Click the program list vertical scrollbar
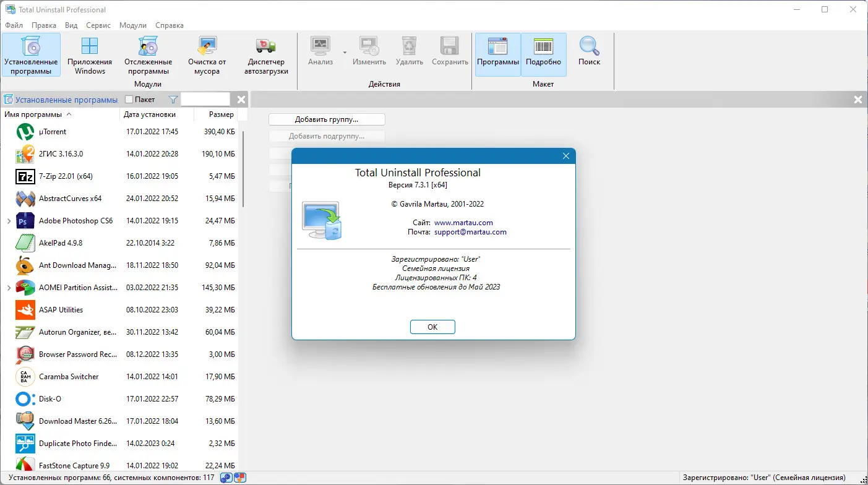The height and width of the screenshot is (485, 868). pyautogui.click(x=244, y=168)
